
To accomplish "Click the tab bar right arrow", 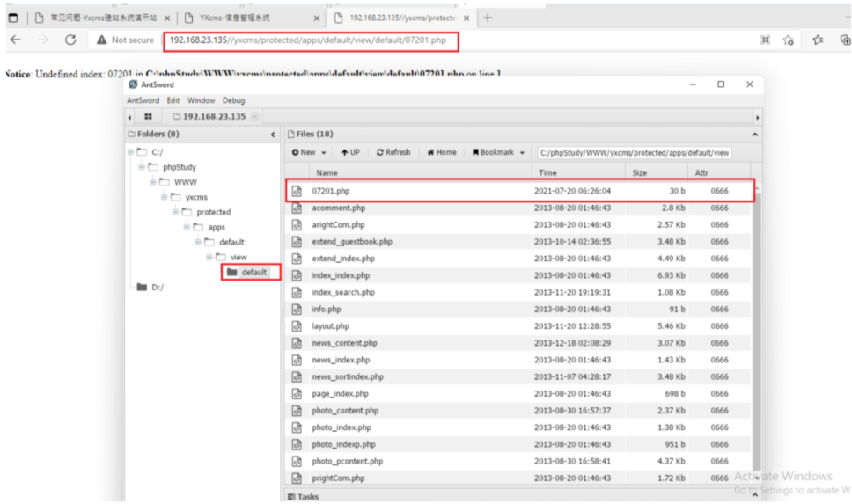I will tap(758, 117).
